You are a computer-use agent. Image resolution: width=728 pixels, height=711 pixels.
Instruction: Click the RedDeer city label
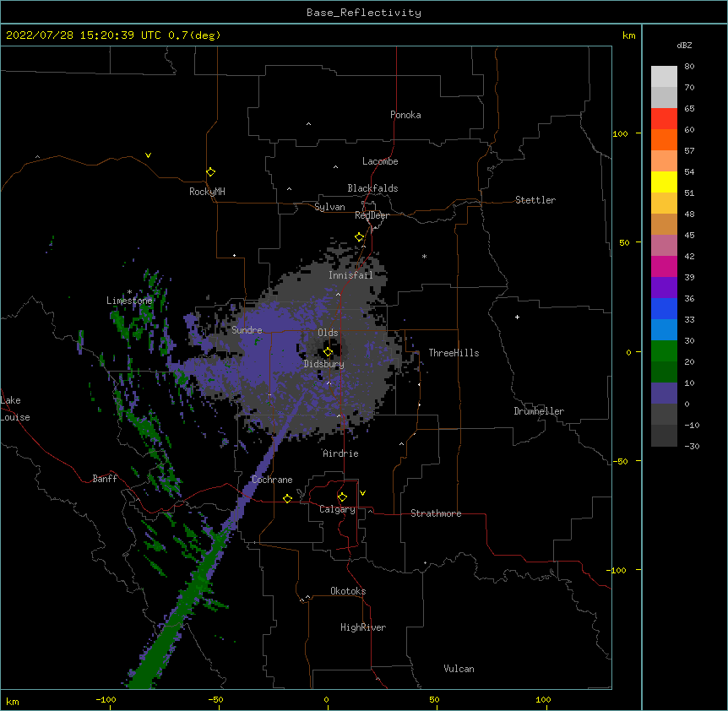(x=372, y=215)
